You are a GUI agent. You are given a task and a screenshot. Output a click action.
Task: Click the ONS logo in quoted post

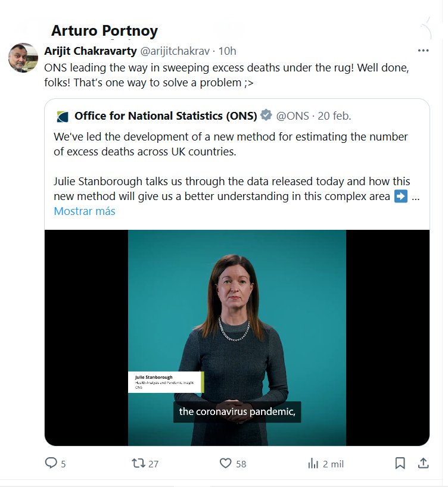click(62, 116)
